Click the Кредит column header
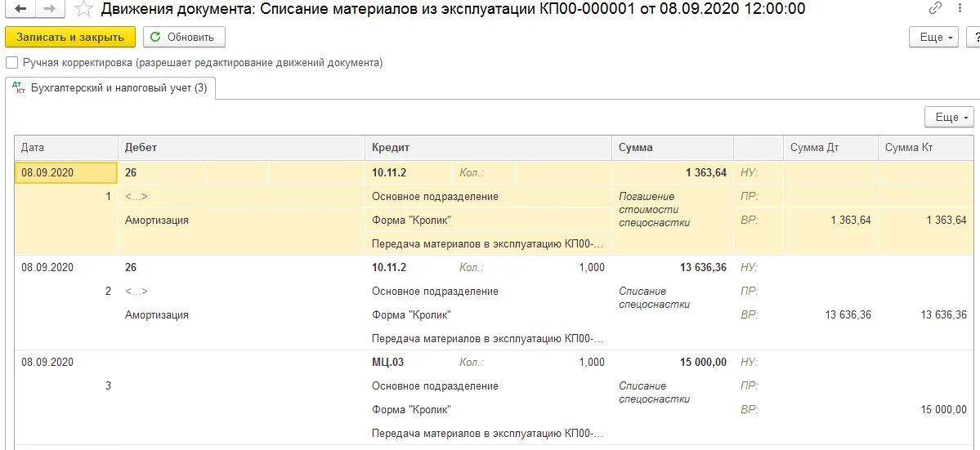 [x=488, y=148]
